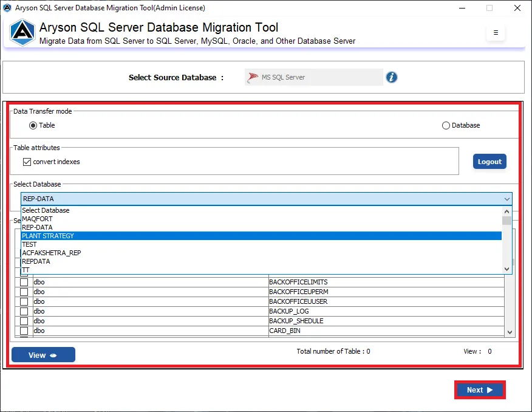Open the hamburger menu at top right
This screenshot has height=412, width=532.
[x=496, y=33]
